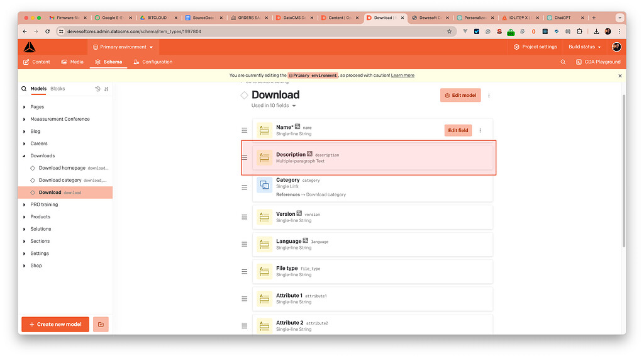Open Project settings
The image size is (644, 358).
535,47
